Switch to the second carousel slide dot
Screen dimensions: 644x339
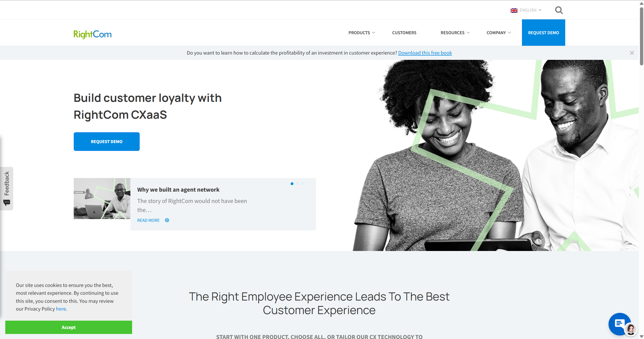tap(297, 184)
